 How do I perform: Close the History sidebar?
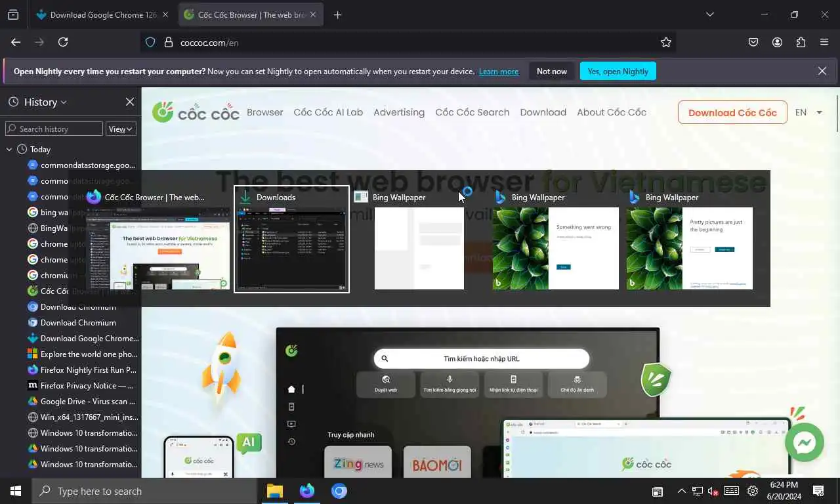tap(130, 102)
